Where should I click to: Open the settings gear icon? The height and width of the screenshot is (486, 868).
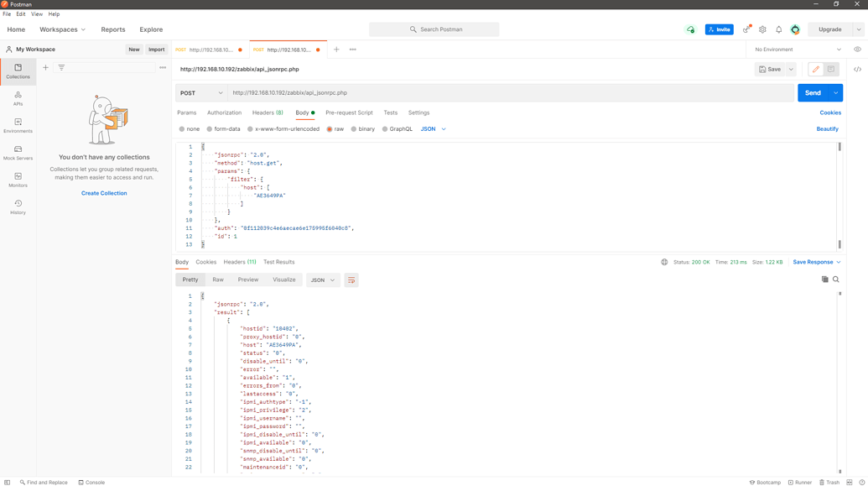762,29
